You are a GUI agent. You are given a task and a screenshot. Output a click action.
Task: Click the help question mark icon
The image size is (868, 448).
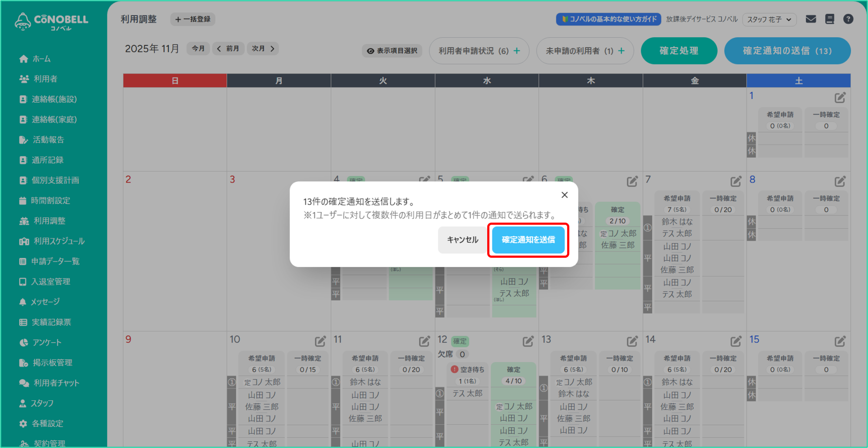tap(848, 19)
